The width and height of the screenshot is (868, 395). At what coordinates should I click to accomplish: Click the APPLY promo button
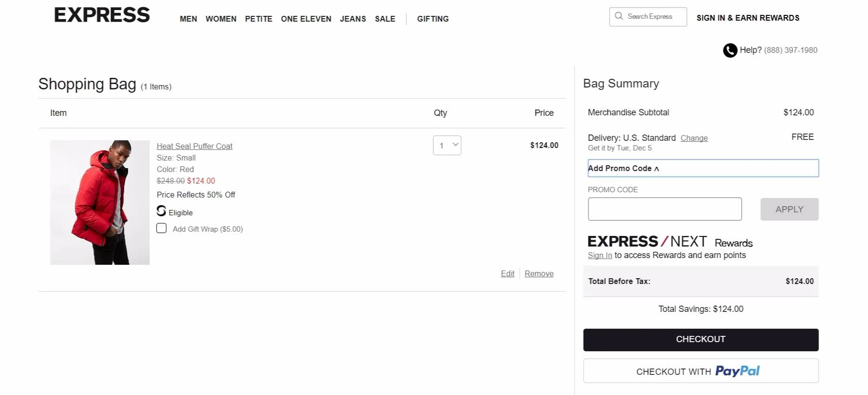pos(789,210)
